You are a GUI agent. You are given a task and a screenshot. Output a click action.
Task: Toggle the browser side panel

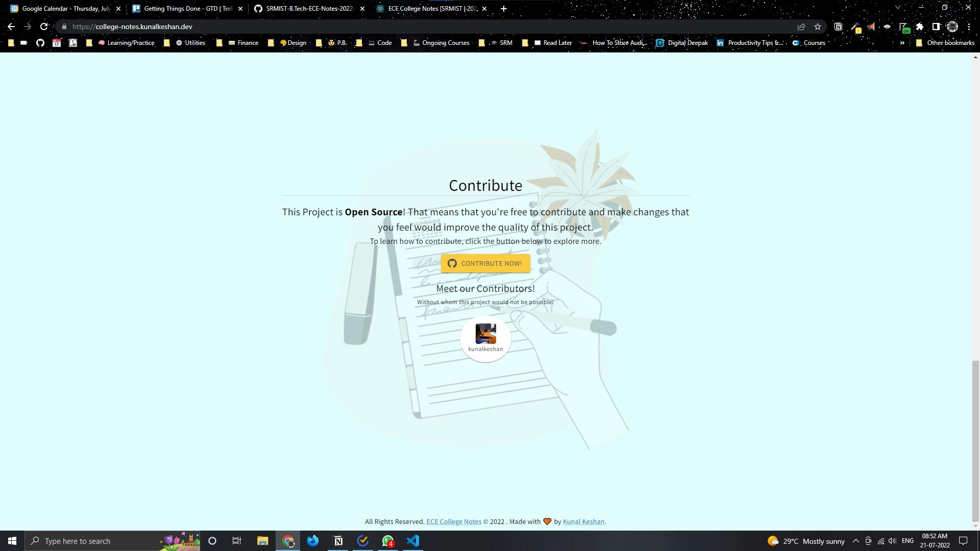936,27
